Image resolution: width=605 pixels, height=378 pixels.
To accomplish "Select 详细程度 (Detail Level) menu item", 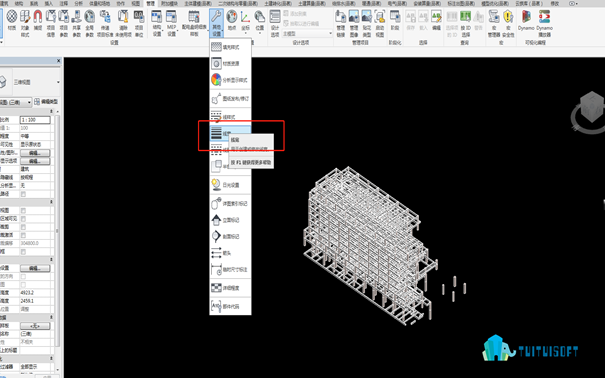I will [230, 288].
